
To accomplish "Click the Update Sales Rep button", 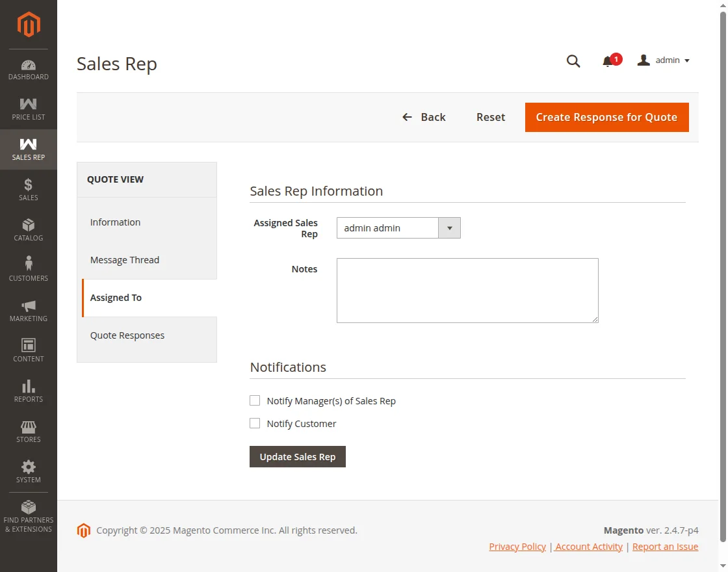I will click(298, 457).
